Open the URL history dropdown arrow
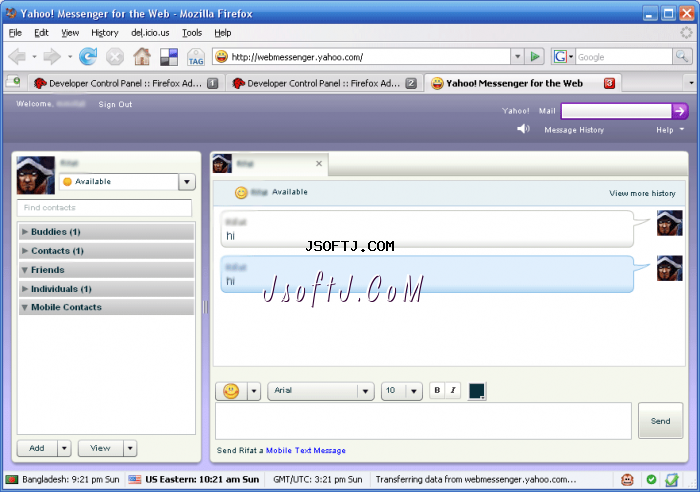This screenshot has width=700, height=492. click(x=517, y=57)
